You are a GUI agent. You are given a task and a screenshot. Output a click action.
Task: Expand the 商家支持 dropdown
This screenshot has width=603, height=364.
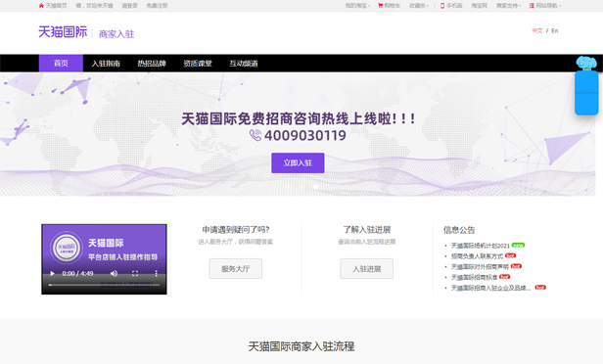point(509,6)
